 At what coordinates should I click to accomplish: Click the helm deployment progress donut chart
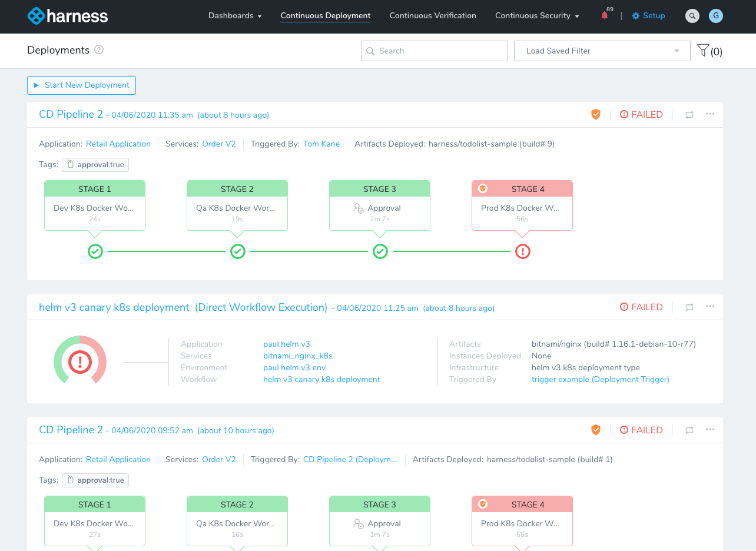tap(80, 361)
